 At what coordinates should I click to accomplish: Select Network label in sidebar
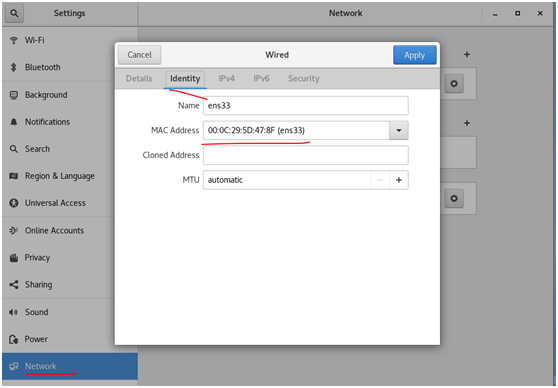[x=40, y=366]
